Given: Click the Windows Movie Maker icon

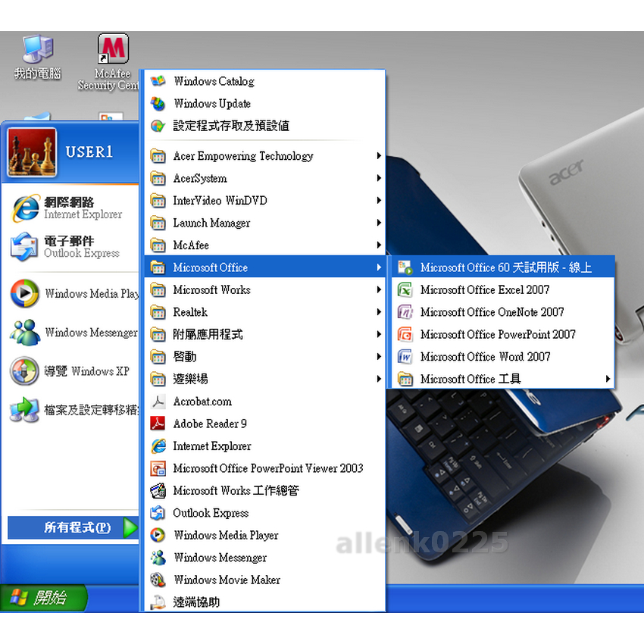Looking at the screenshot, I should [158, 580].
